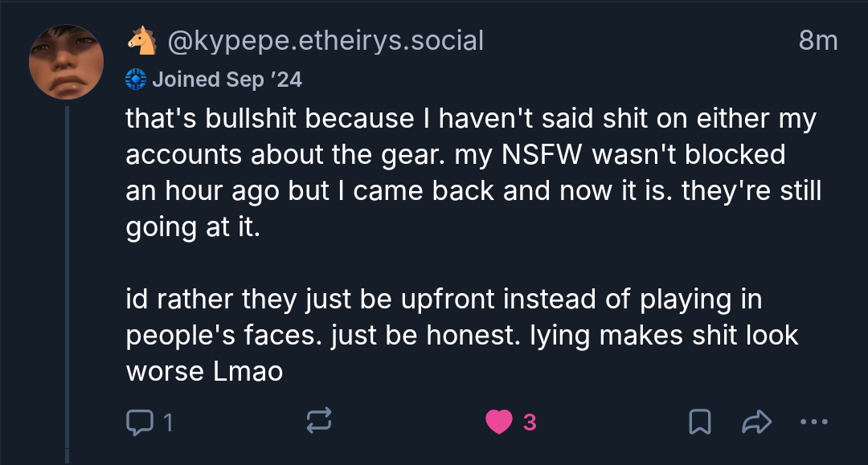The image size is (868, 465).
Task: Click the vertical thread line below avatar
Action: click(x=68, y=281)
